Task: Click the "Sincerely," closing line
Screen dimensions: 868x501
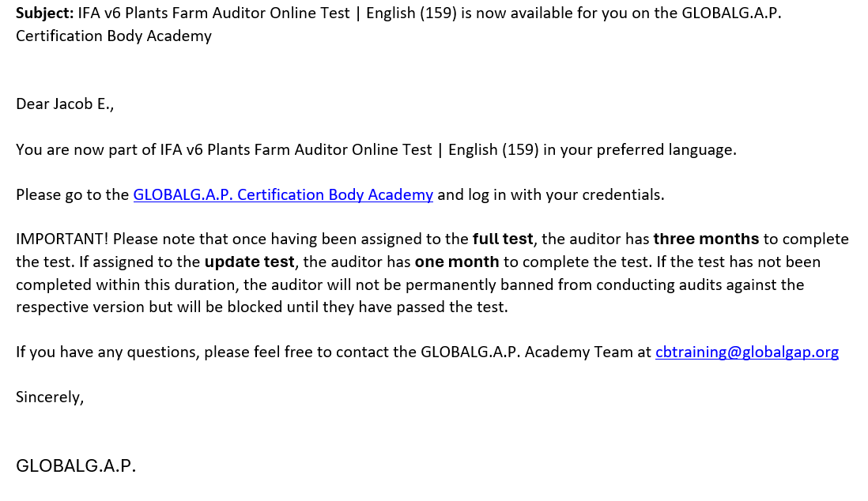Action: pos(50,397)
